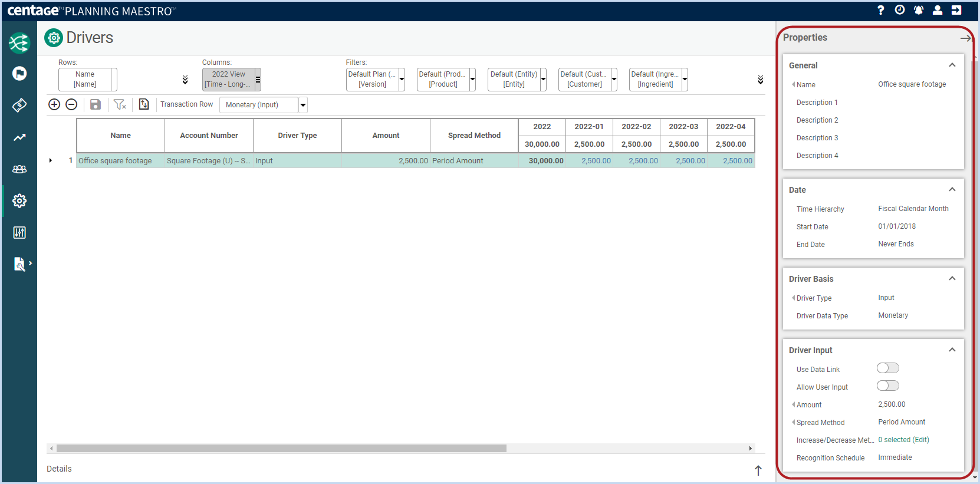Open the trend chart sidebar icon
980x484 pixels.
coord(19,137)
